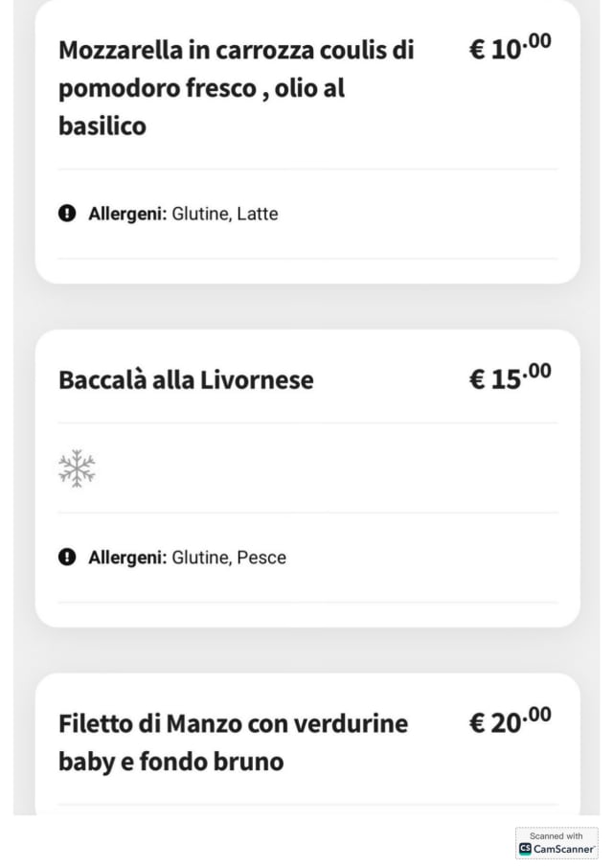Select the Latte allergen text
This screenshot has width=613, height=868.
(x=257, y=214)
